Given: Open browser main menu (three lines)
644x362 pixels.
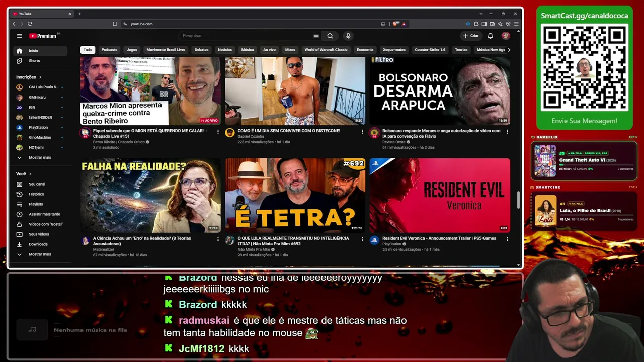Looking at the screenshot, I should tap(516, 24).
